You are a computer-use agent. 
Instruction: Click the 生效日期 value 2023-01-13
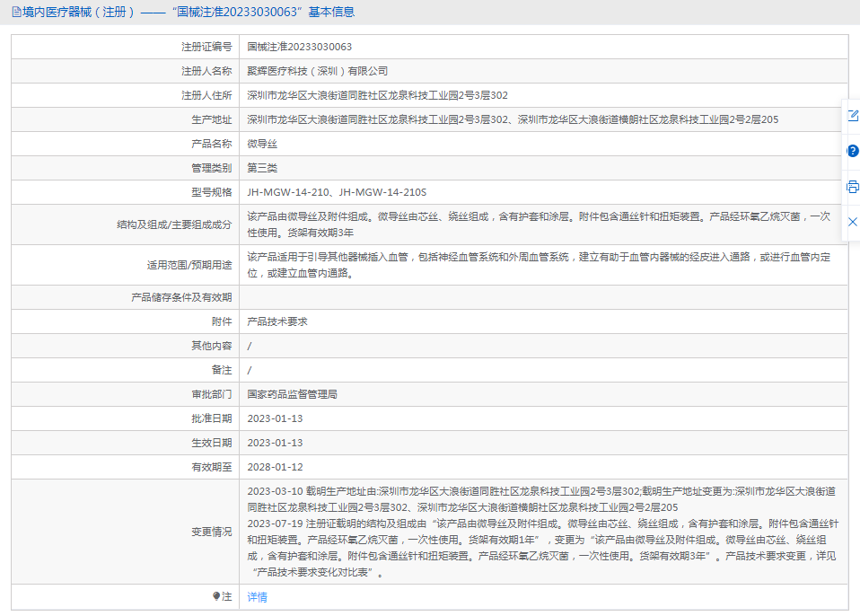[x=275, y=443]
